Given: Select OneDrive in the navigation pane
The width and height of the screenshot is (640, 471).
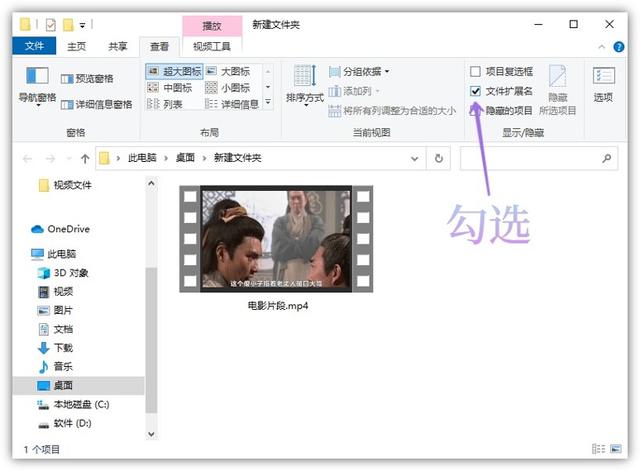Looking at the screenshot, I should [60, 229].
